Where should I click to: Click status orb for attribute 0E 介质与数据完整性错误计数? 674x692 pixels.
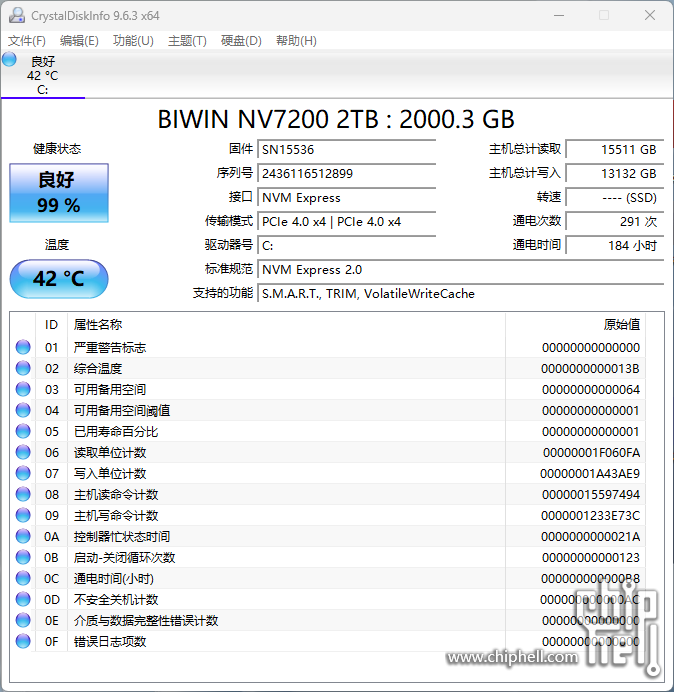coord(23,621)
